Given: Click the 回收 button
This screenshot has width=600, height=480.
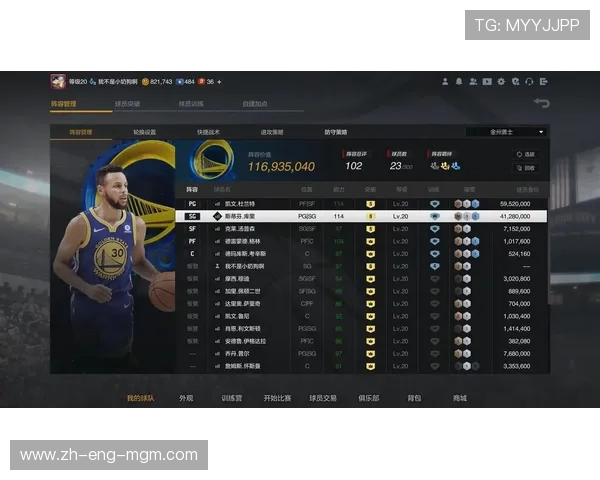Looking at the screenshot, I should coord(526,168).
